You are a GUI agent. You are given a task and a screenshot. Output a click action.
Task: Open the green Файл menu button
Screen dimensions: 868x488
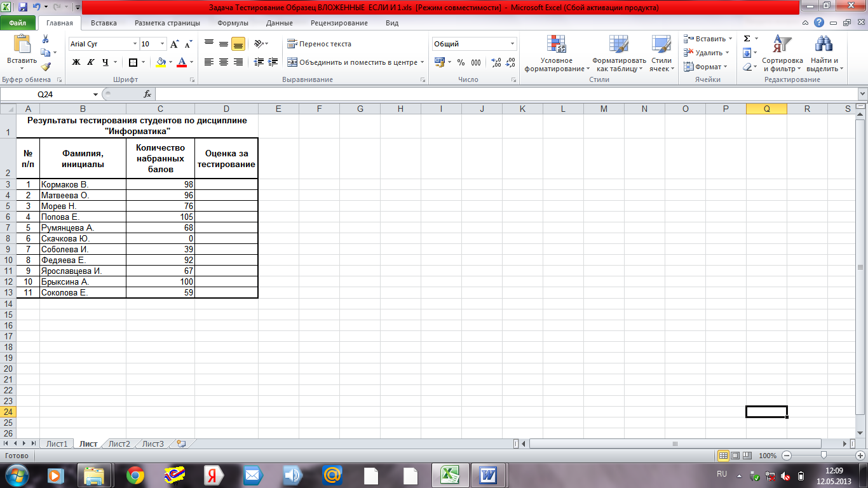18,23
